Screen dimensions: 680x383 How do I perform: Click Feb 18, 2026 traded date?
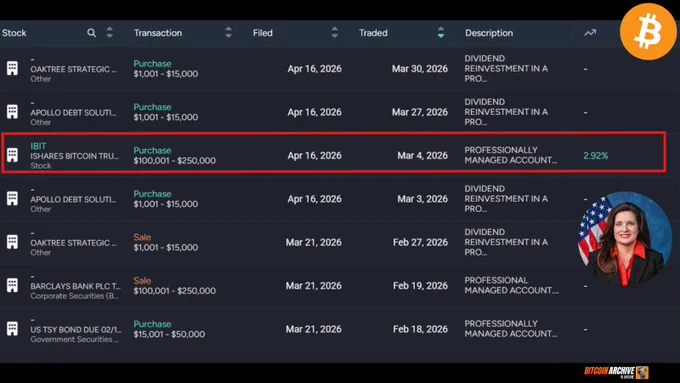click(420, 329)
